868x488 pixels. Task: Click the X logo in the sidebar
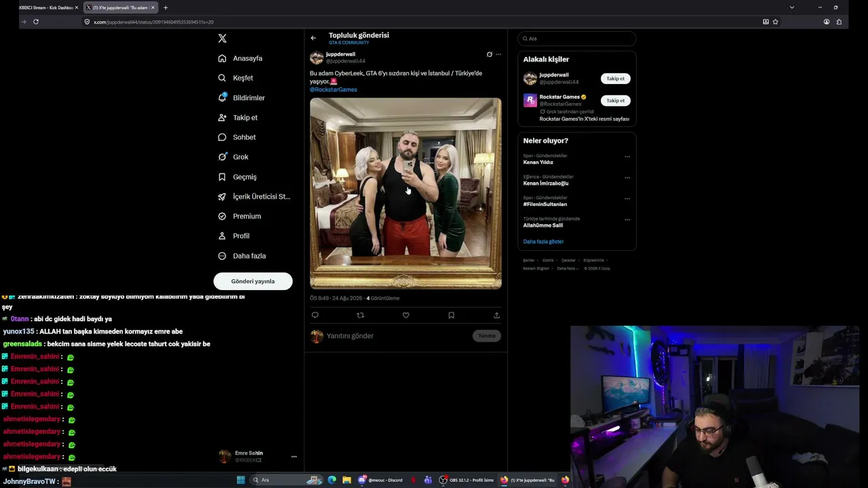(x=222, y=39)
